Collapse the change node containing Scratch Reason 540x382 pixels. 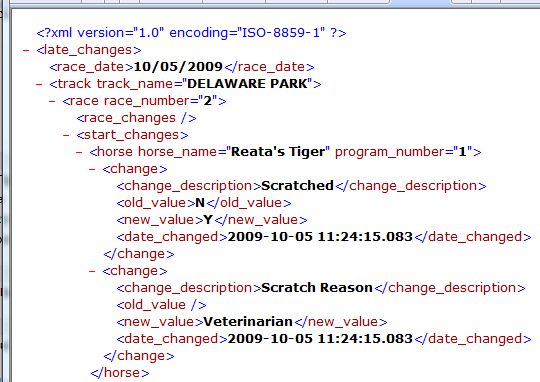92,271
